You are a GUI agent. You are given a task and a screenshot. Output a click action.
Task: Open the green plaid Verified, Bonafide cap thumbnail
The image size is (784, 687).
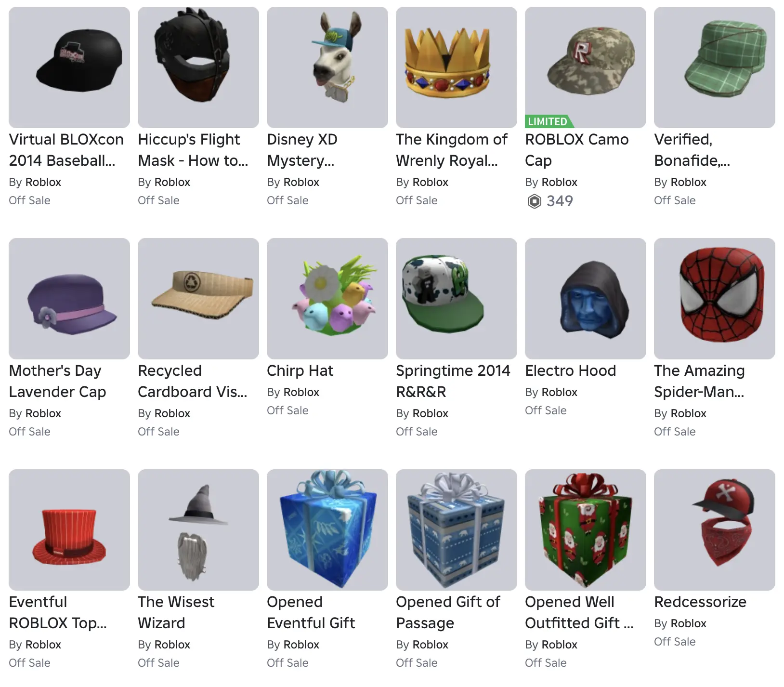(715, 67)
